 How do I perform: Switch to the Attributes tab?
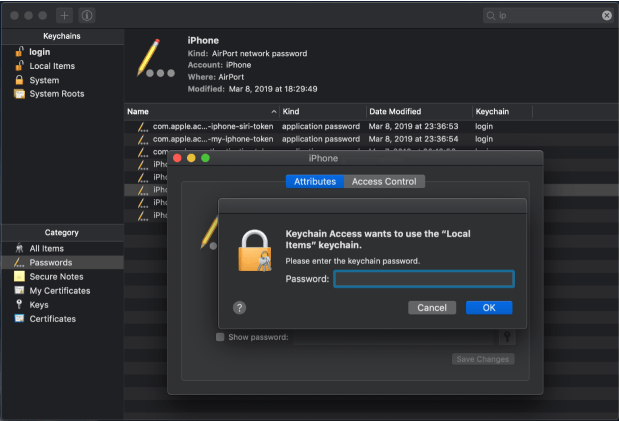[314, 181]
